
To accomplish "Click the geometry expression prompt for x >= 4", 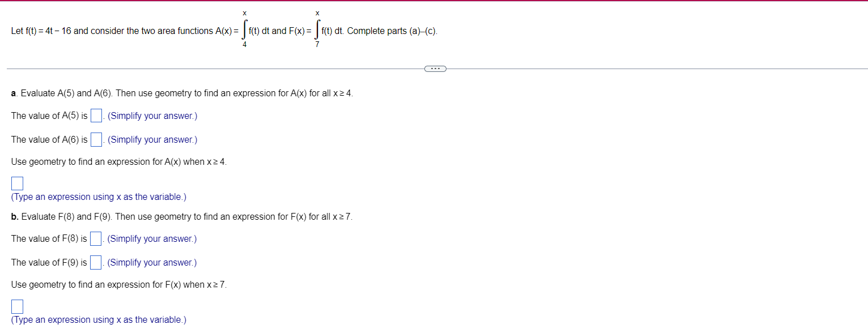I will (x=118, y=161).
